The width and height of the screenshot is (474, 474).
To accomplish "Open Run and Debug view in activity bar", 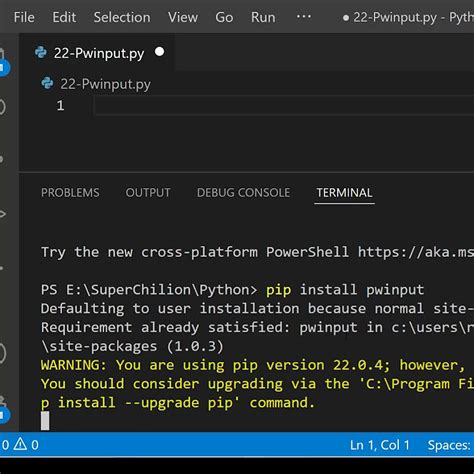I will point(3,214).
